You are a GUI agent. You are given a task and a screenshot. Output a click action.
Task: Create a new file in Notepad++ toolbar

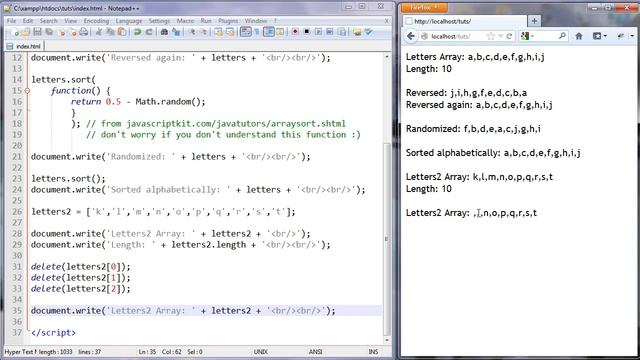(x=16, y=32)
